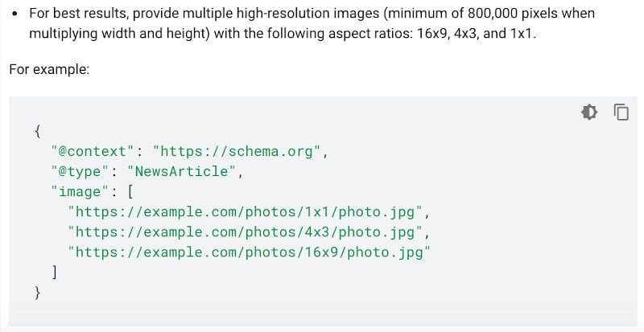
Task: Click the closing square bracket of the array
Action: (x=54, y=272)
